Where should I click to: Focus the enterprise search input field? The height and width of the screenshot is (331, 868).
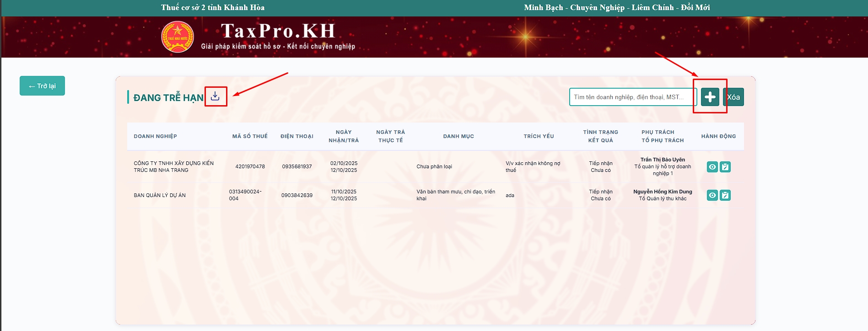632,97
